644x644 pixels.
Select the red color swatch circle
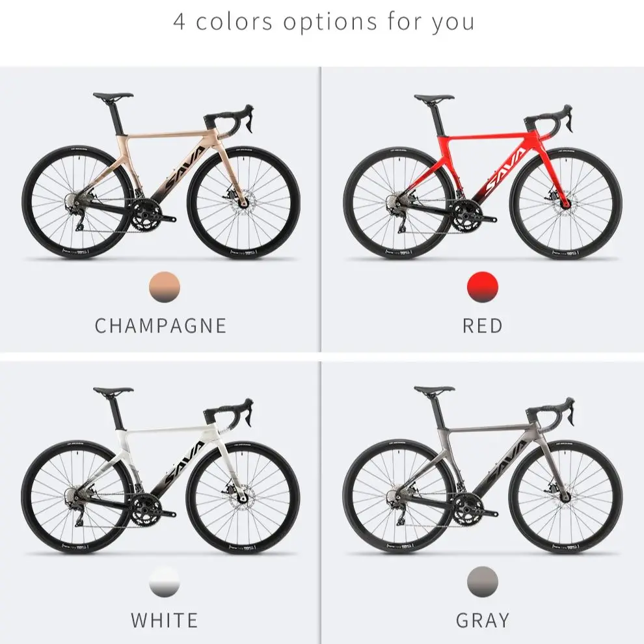coord(483,287)
